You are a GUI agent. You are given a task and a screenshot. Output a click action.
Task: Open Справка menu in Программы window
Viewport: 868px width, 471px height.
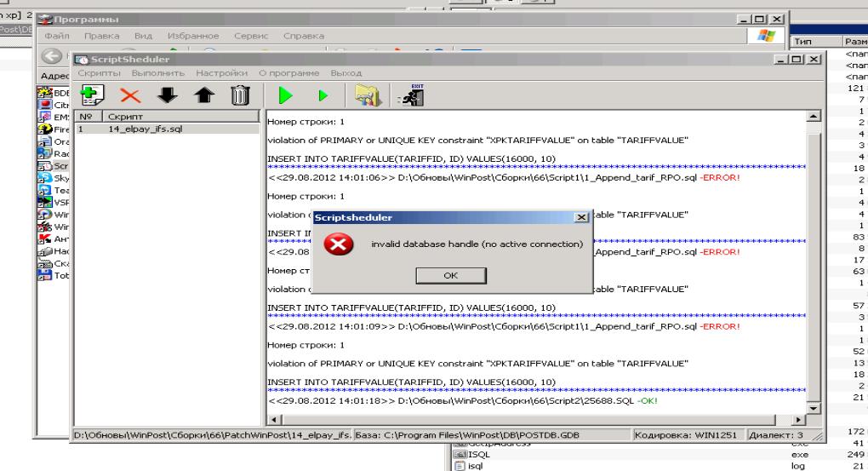coord(303,36)
